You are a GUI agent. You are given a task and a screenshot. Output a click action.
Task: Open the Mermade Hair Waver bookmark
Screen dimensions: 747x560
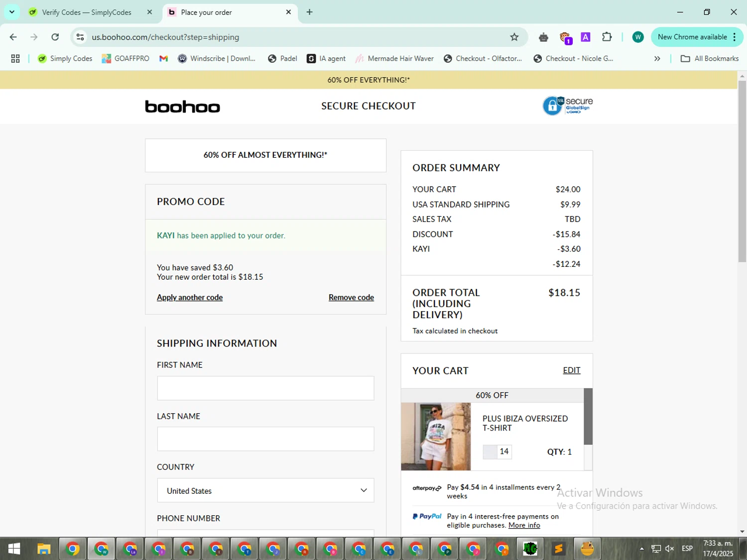coord(394,59)
